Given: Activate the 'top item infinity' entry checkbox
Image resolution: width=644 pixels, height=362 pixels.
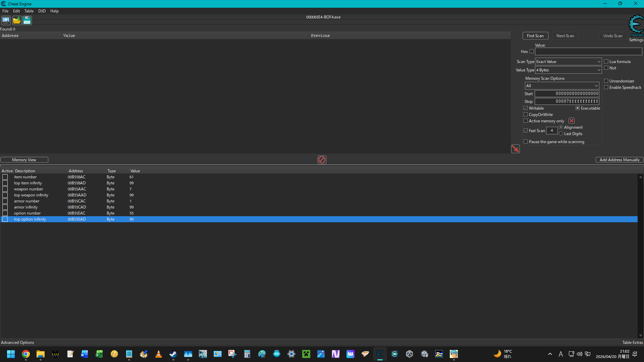Looking at the screenshot, I should pos(5,183).
